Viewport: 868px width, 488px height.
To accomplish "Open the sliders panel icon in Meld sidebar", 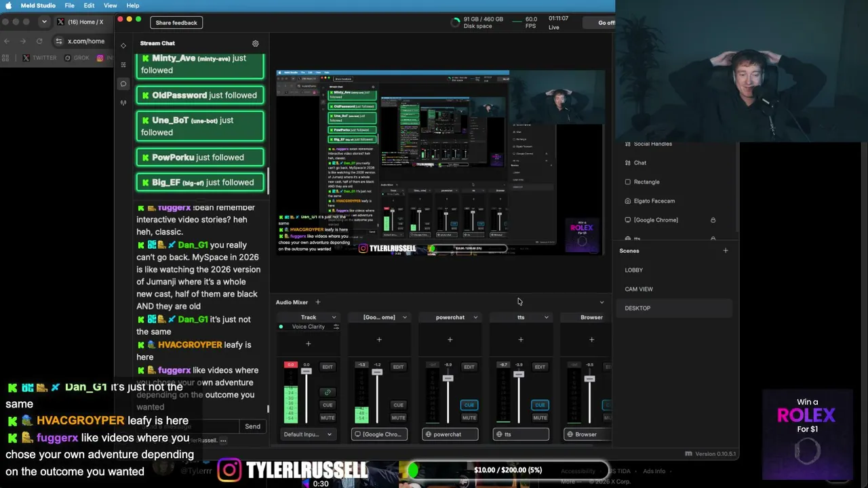I will pos(123,64).
